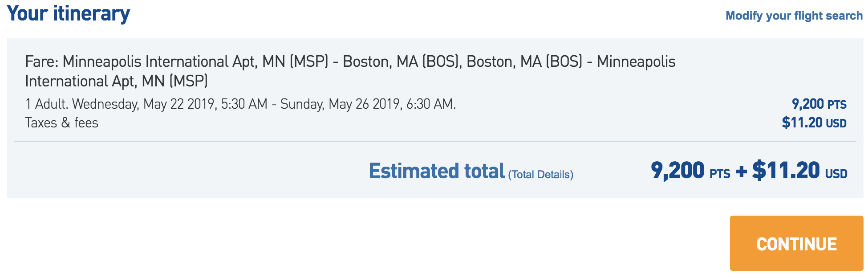Click the USD unit in estimated total
The height and width of the screenshot is (278, 868).
836,174
